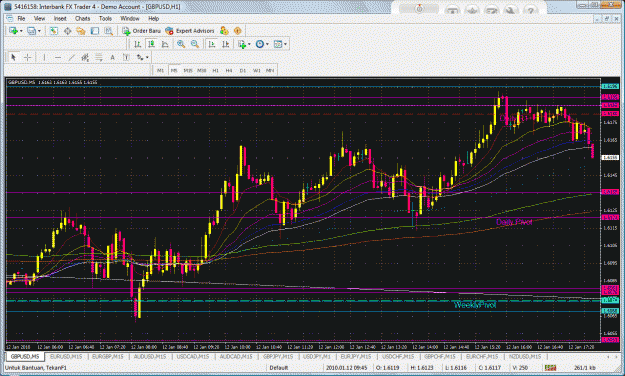Expand the New Chart dropdown arrow
Screen dimensions: 625x376
click(x=21, y=31)
